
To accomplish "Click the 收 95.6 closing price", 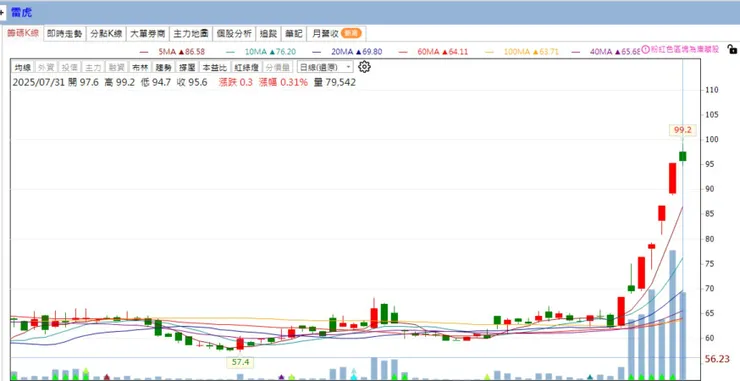I will click(192, 83).
